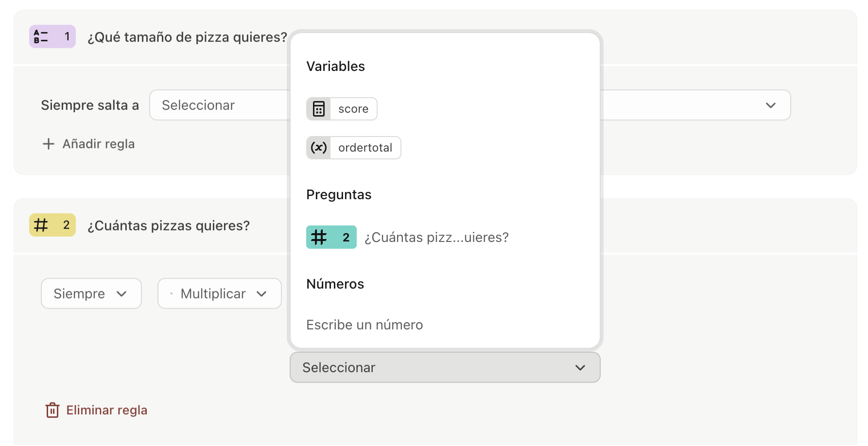Open the right-side dropdown via its chevron
This screenshot has height=446, width=868.
[771, 105]
